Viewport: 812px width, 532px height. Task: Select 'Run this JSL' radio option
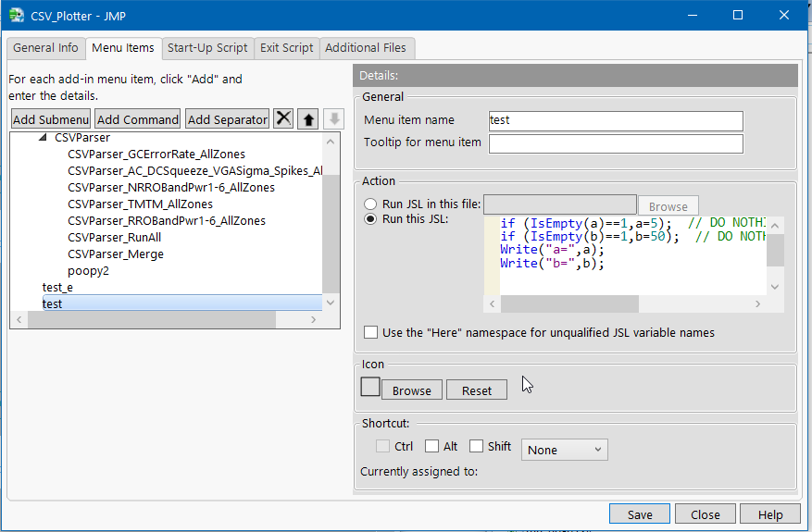pyautogui.click(x=370, y=219)
